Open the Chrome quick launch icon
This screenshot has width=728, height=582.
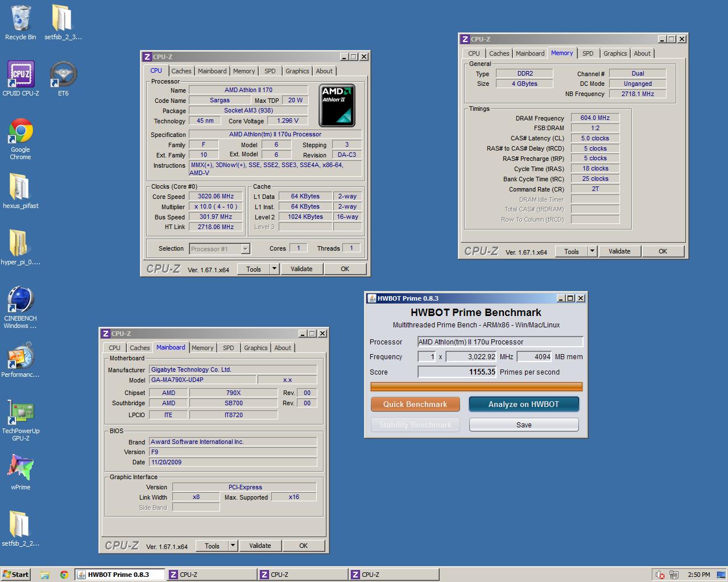point(64,575)
